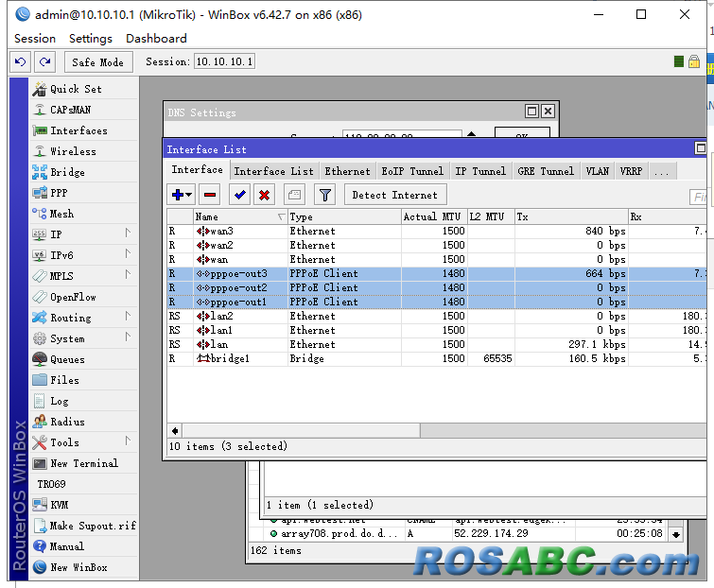
Task: Open the Session menu
Action: (x=35, y=38)
